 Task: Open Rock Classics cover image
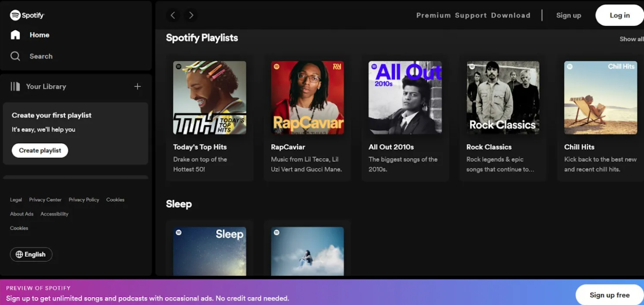[x=503, y=98]
